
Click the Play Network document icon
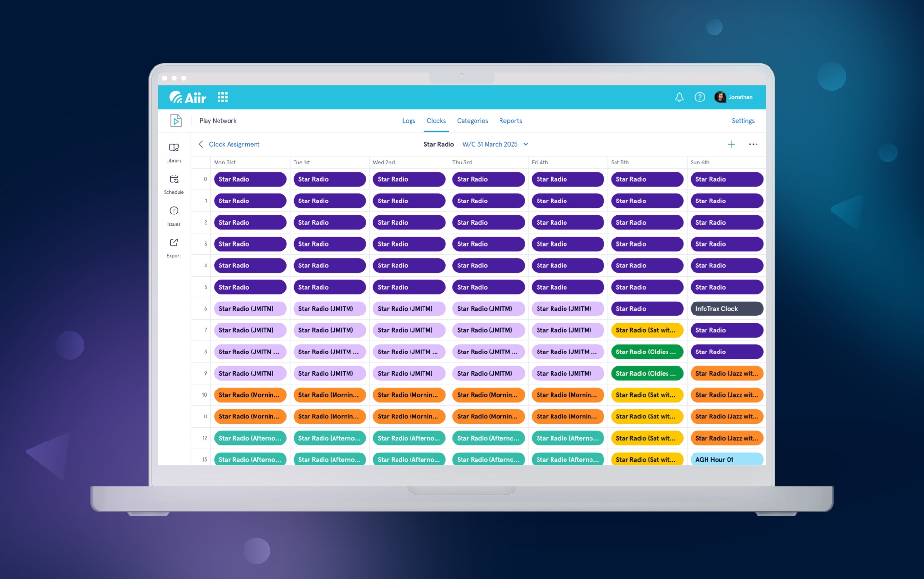click(176, 121)
